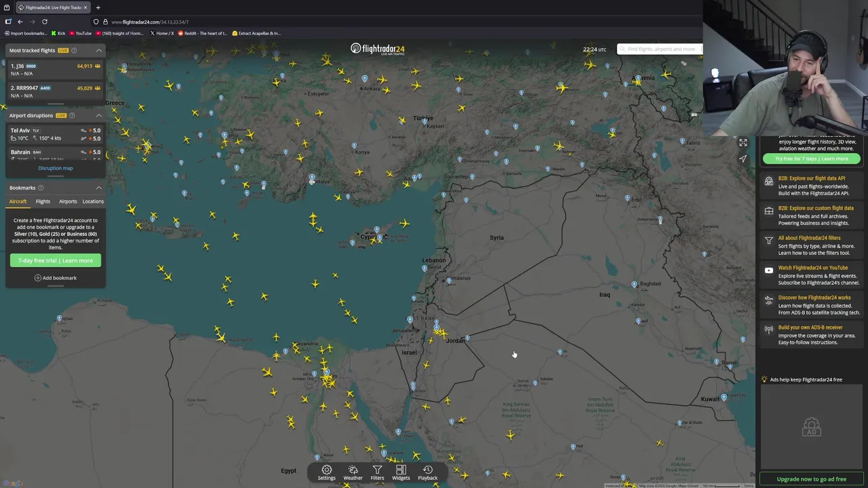Screen dimensions: 868x488
Task: Open the Settings gear in bottom toolbar
Action: point(327,472)
